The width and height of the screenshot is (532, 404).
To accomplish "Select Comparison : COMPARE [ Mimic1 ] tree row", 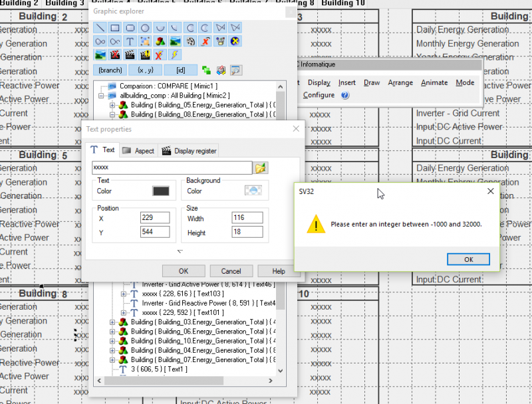I will tap(168, 86).
